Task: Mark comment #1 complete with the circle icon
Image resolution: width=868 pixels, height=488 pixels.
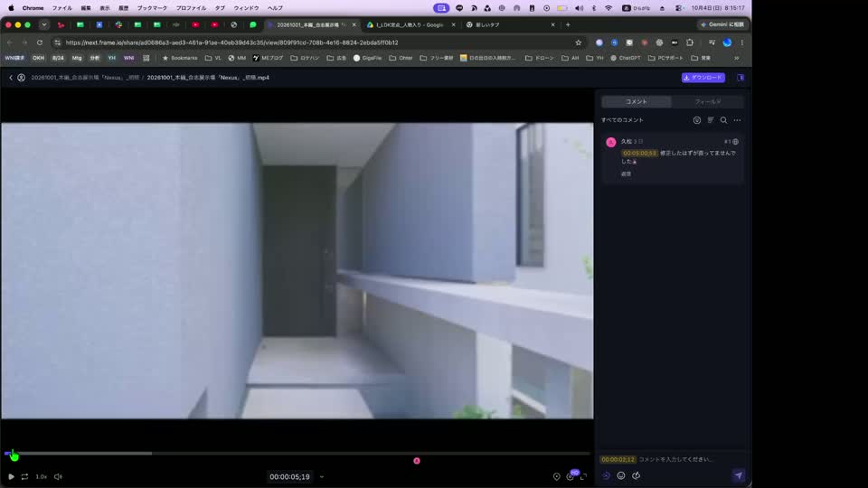Action: [x=736, y=142]
